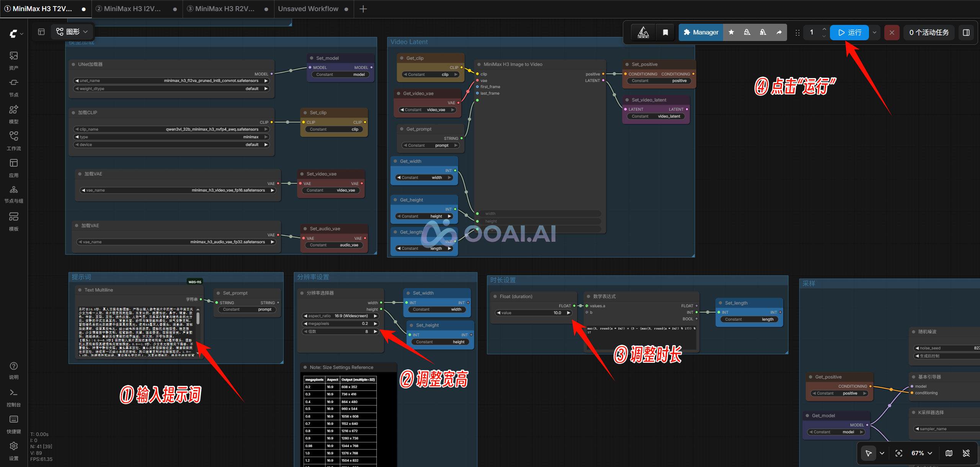This screenshot has width=980, height=467.
Task: Open 设置 (Settings) from the sidebar
Action: [x=14, y=451]
